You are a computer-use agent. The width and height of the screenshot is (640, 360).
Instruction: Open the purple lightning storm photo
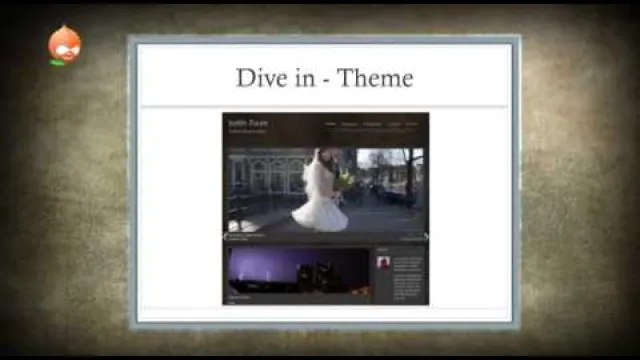(299, 271)
